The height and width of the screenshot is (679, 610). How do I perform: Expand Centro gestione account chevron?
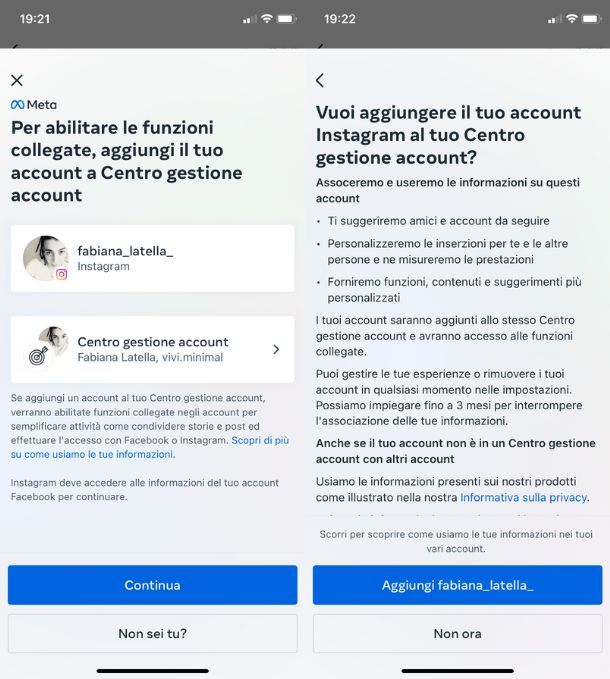[x=276, y=349]
